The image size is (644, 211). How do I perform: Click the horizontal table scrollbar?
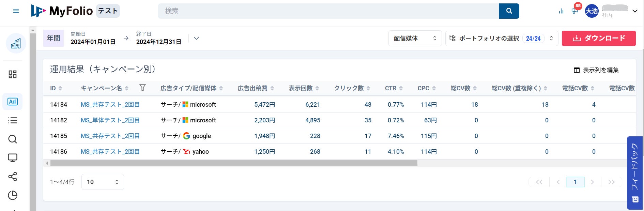[x=234, y=163]
